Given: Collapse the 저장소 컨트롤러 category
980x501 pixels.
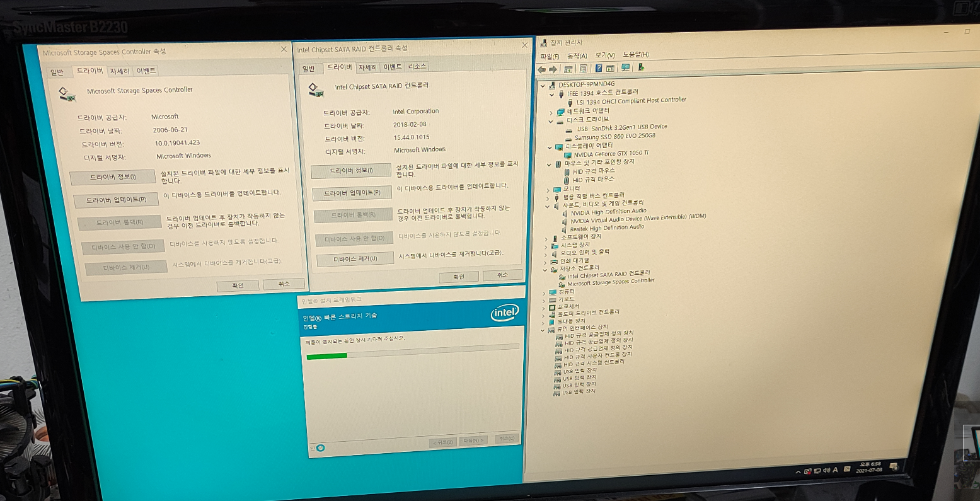Looking at the screenshot, I should pos(545,270).
